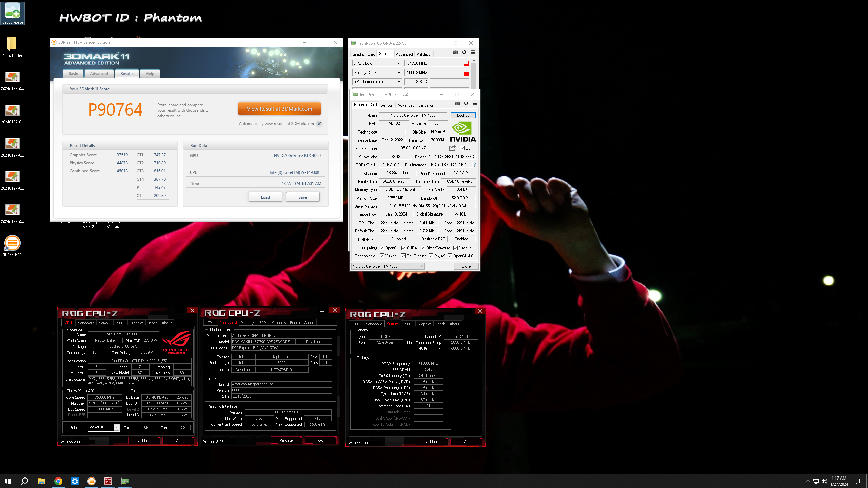
Task: Open hamburger menu in GPU-Z Graphics Card window
Action: click(475, 104)
